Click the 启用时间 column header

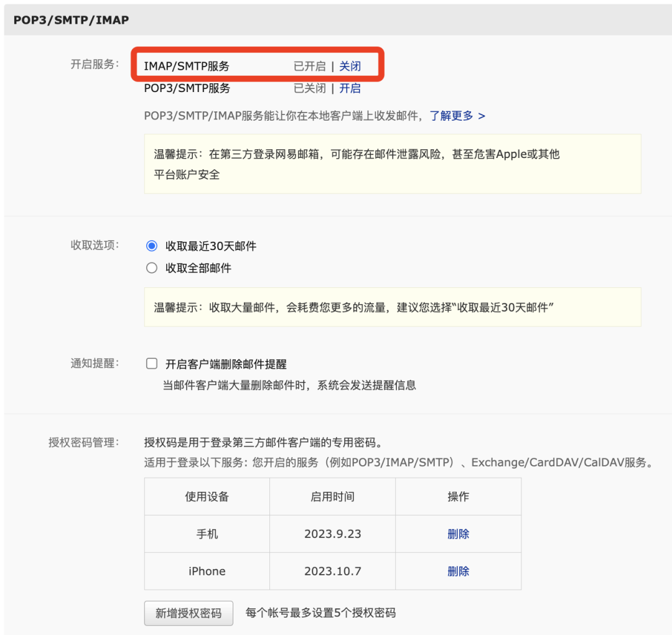click(332, 496)
